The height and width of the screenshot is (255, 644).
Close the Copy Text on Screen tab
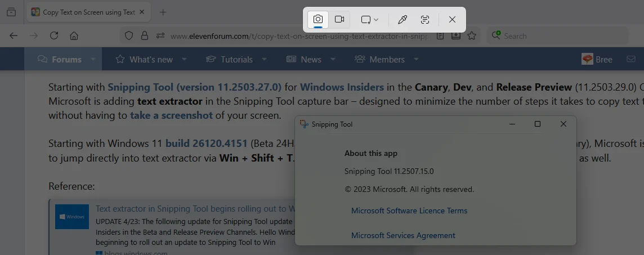pyautogui.click(x=142, y=12)
